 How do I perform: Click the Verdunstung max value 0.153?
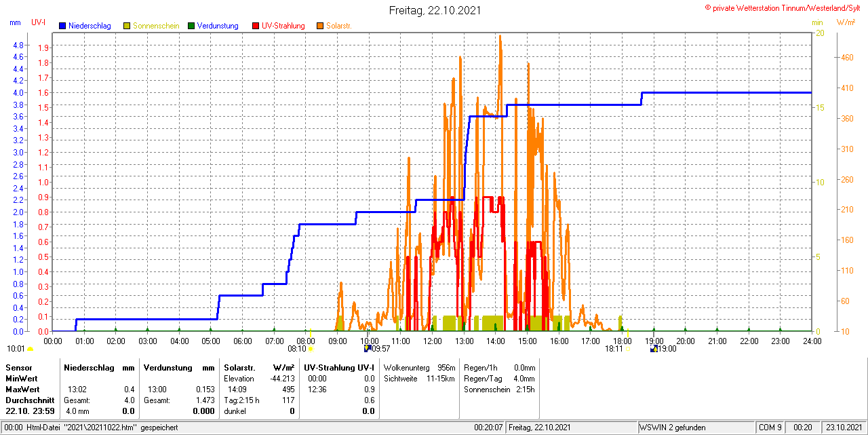tap(205, 390)
